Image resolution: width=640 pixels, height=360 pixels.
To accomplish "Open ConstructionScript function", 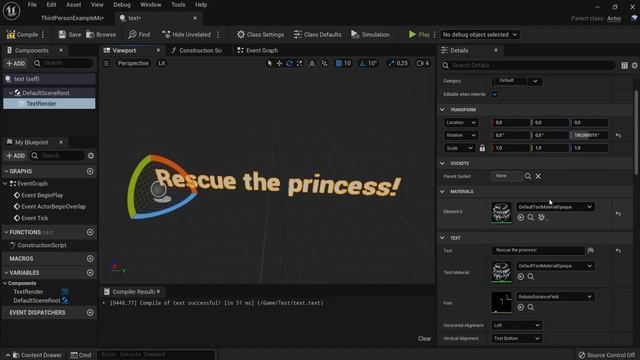I will click(42, 245).
